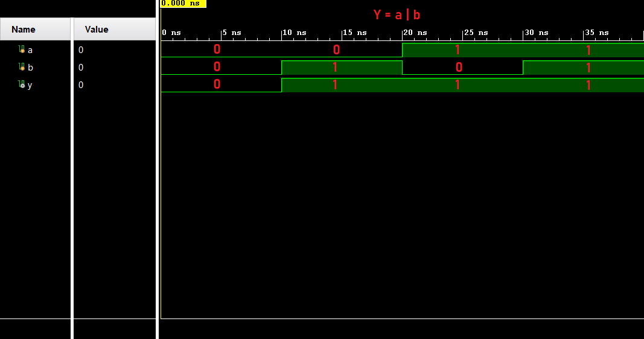Click signal y's entry in Value column
This screenshot has height=339, width=644.
pyautogui.click(x=81, y=85)
